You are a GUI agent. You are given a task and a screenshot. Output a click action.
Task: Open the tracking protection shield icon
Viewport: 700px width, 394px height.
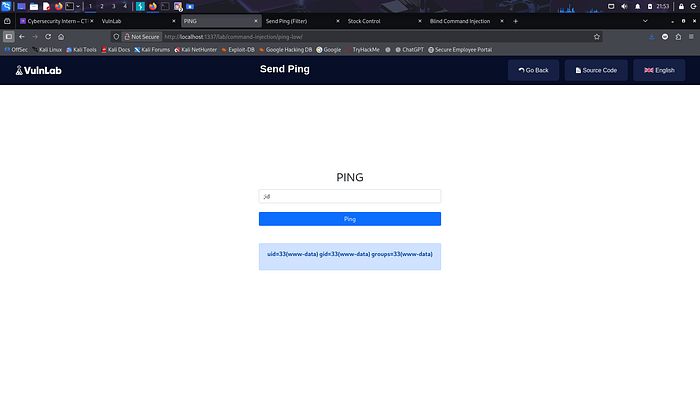pos(116,37)
